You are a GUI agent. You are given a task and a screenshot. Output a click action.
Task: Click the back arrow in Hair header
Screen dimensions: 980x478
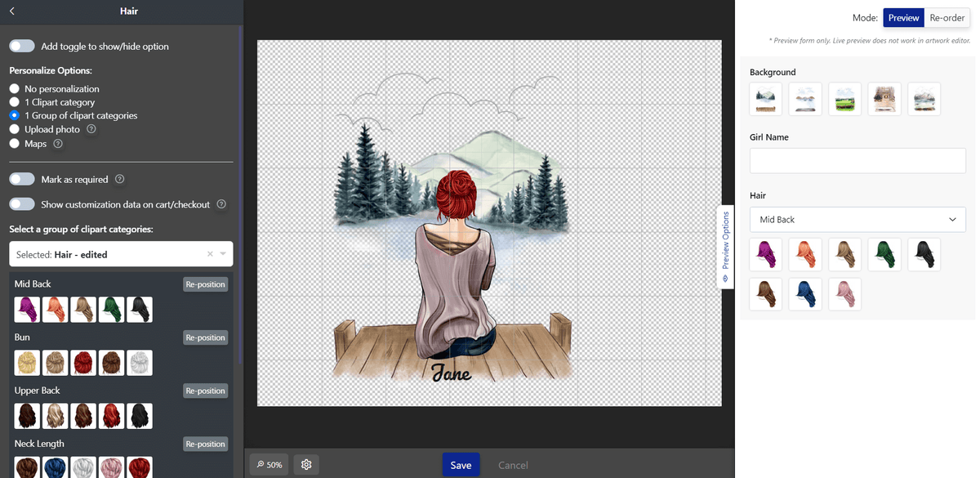coord(12,11)
